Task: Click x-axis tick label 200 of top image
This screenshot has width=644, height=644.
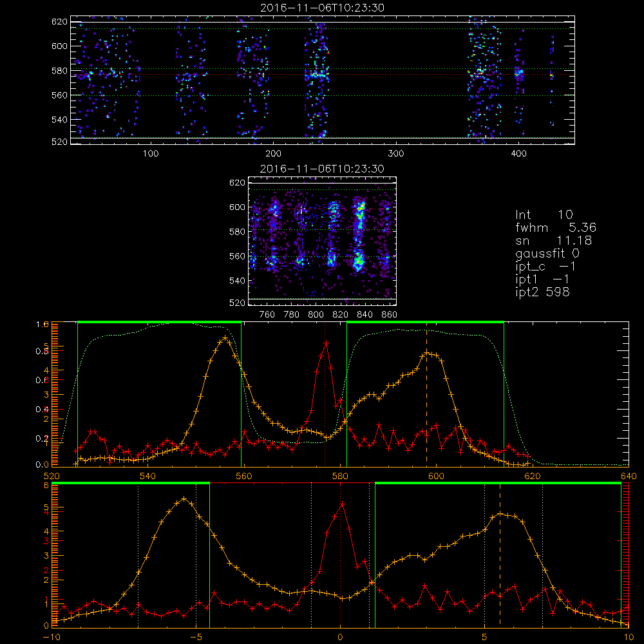Action: (273, 154)
